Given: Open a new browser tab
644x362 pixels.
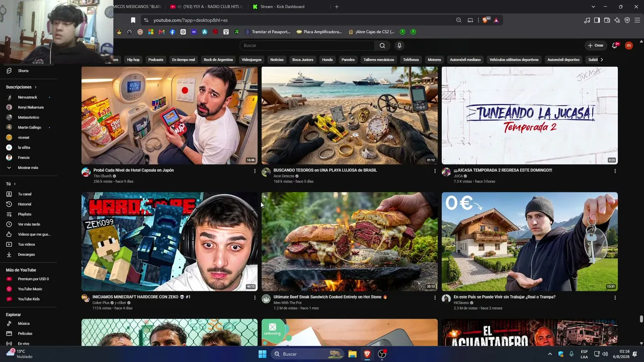Looking at the screenshot, I should point(337,7).
